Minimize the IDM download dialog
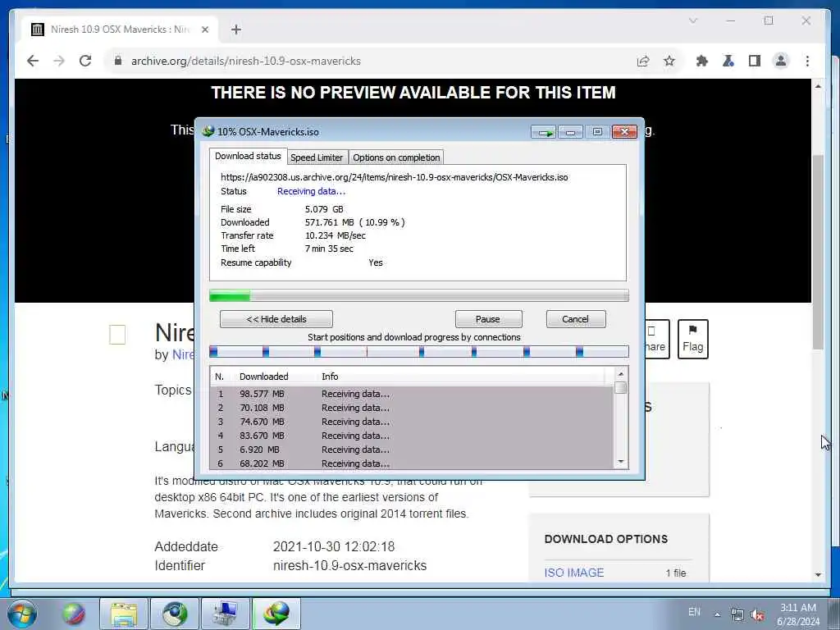Screen dimensions: 840x630 (571, 132)
